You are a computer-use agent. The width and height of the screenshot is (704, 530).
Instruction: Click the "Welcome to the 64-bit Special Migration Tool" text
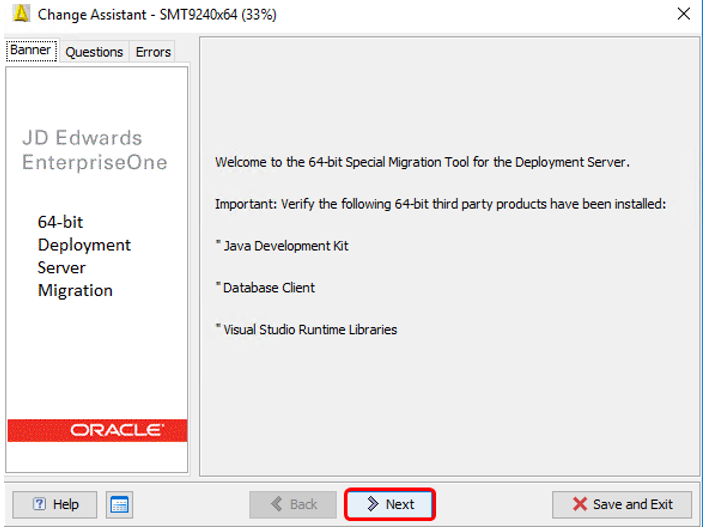422,162
